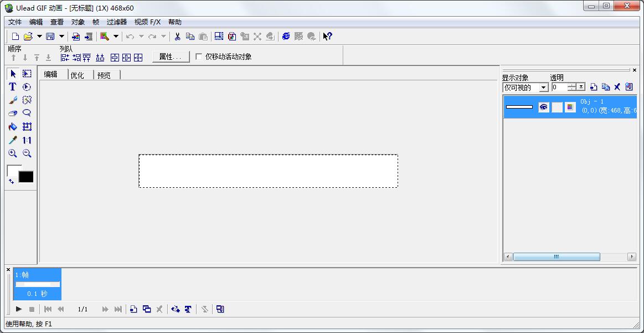Click the Center in canvas alignment icon
This screenshot has width=644, height=333.
pos(138,58)
